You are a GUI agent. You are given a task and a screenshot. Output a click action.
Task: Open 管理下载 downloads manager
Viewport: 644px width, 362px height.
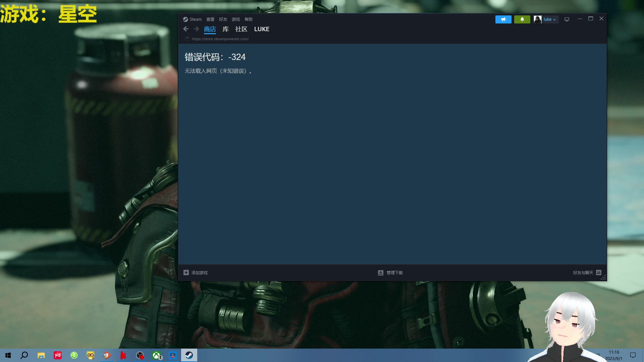point(395,273)
